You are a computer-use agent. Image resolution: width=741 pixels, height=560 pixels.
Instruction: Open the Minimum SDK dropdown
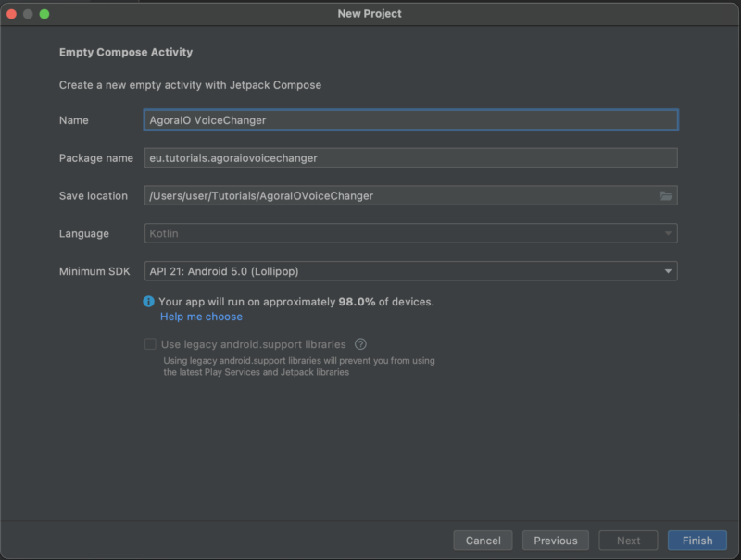410,271
